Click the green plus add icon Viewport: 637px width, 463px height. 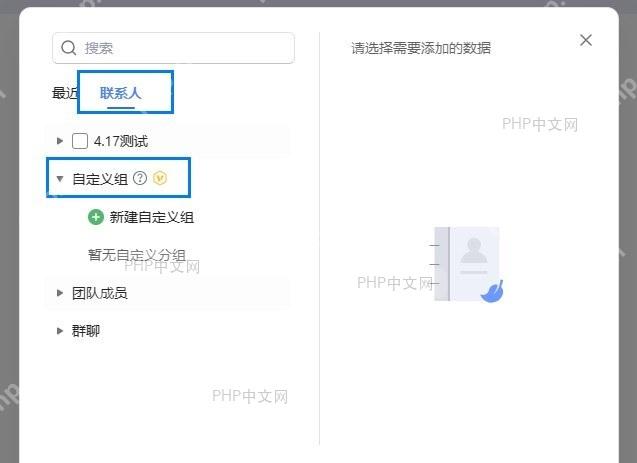[96, 217]
